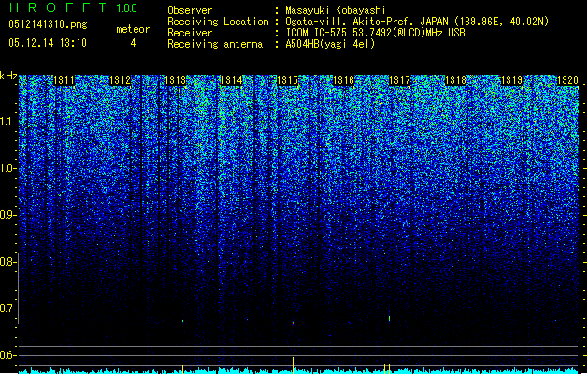Click the date stamp 05.12.14 13:10
The width and height of the screenshot is (588, 374).
[x=48, y=43]
